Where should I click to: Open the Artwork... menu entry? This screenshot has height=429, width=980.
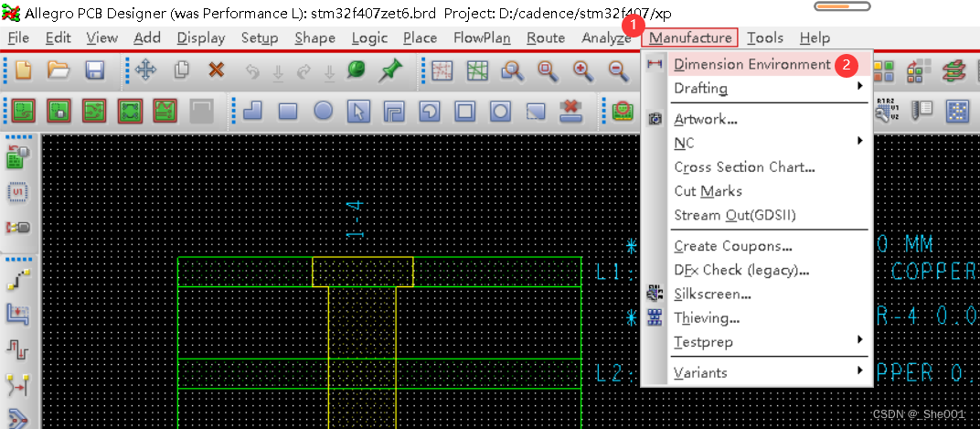(705, 119)
